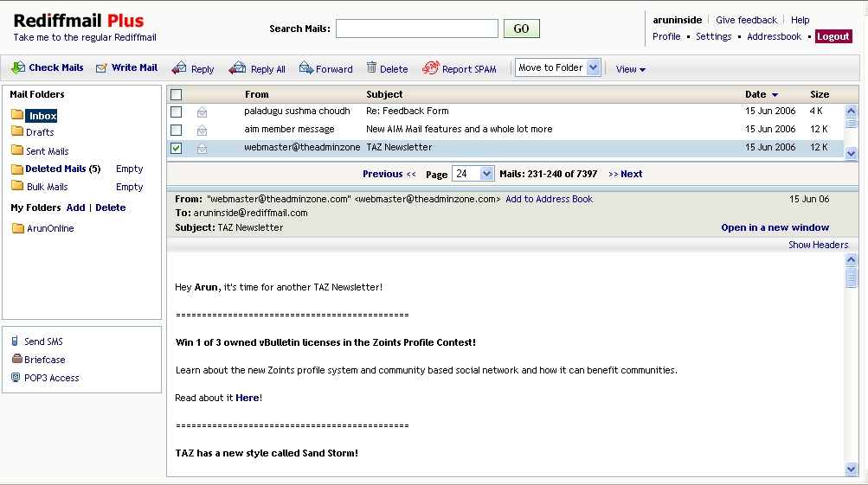Open the Addressbook link
The image size is (868, 485).
(774, 36)
